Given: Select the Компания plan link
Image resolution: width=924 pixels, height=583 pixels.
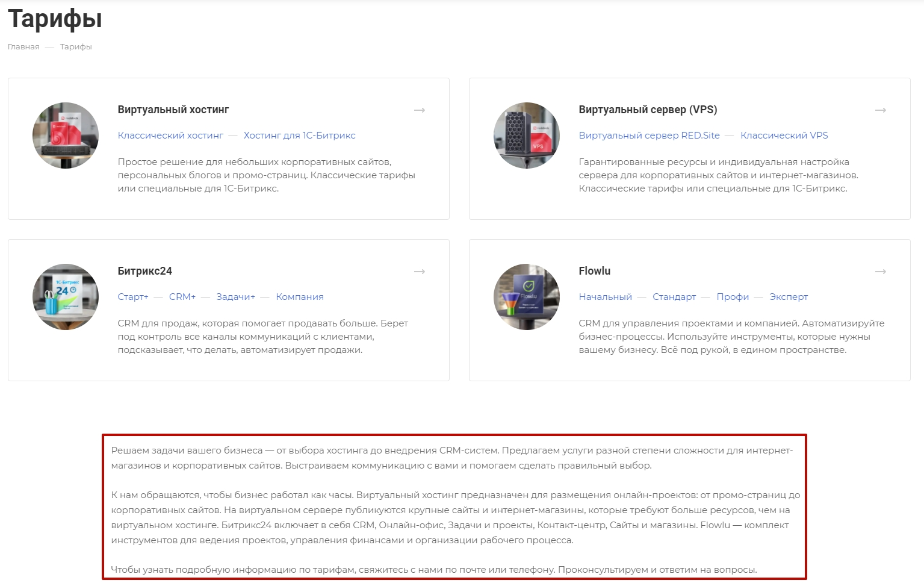Looking at the screenshot, I should point(300,297).
